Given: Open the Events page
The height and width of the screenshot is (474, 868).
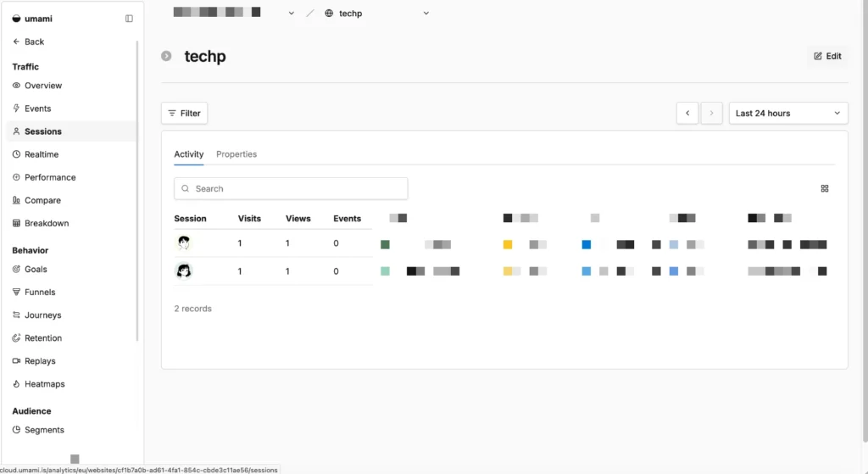Looking at the screenshot, I should tap(37, 109).
